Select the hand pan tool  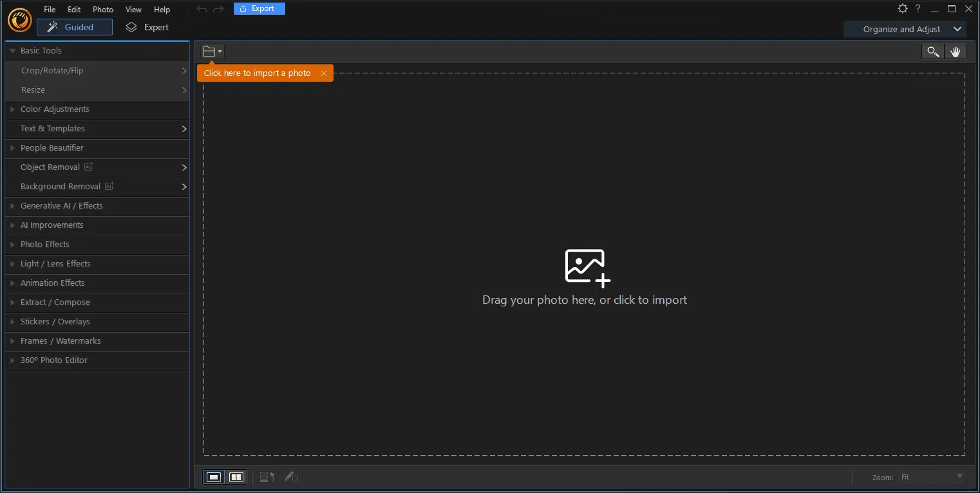coord(956,52)
